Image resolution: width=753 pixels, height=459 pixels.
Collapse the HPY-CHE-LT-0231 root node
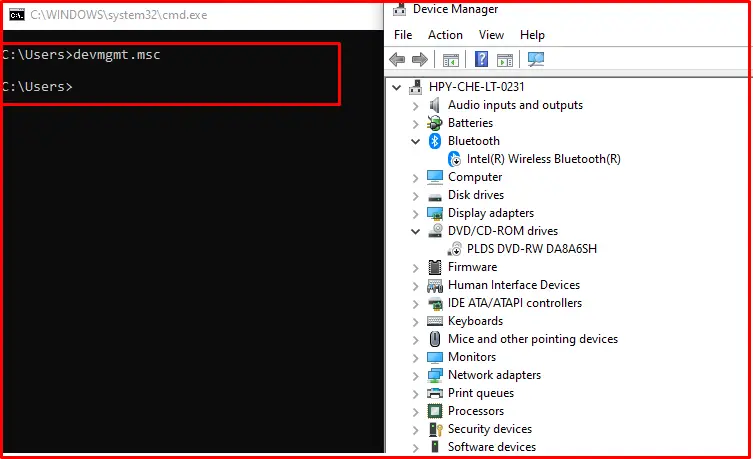click(x=396, y=87)
